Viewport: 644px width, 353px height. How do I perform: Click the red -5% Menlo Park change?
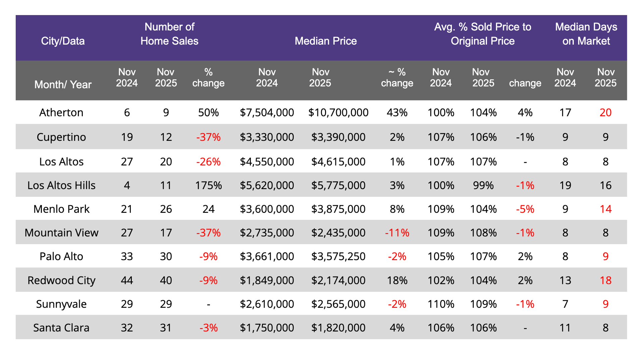click(525, 209)
